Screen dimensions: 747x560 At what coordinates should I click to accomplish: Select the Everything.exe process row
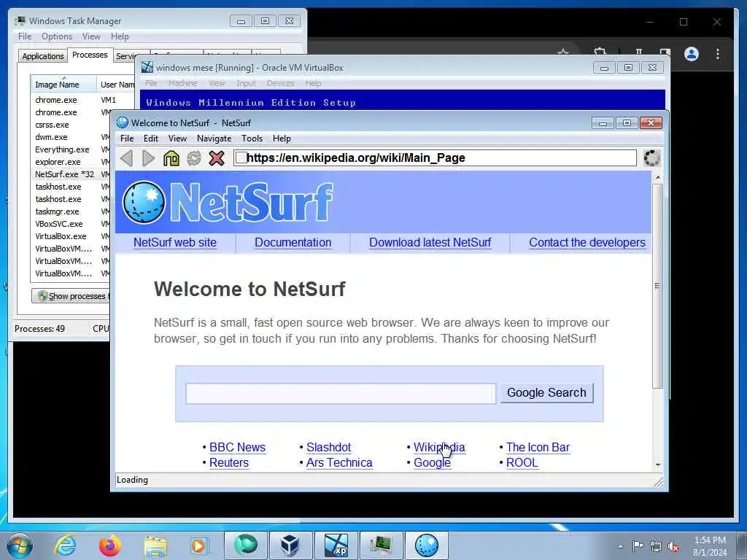pyautogui.click(x=71, y=149)
